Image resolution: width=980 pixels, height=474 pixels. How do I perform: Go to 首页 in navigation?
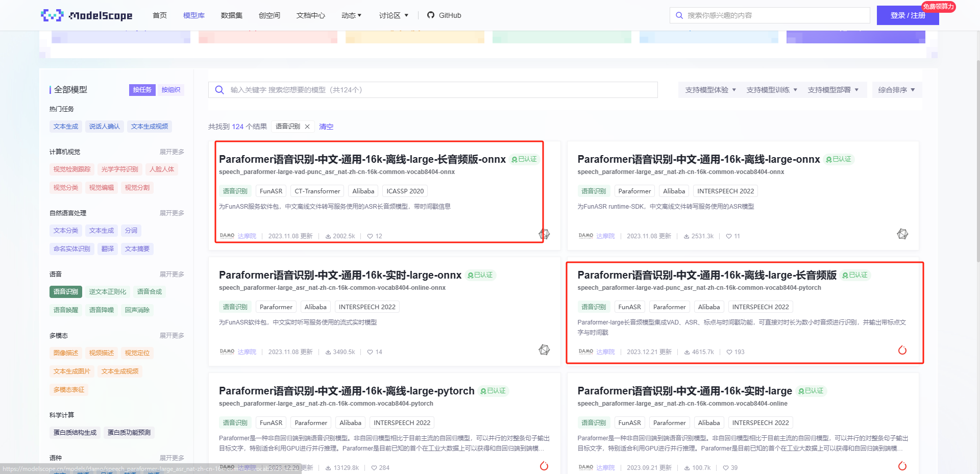[160, 15]
